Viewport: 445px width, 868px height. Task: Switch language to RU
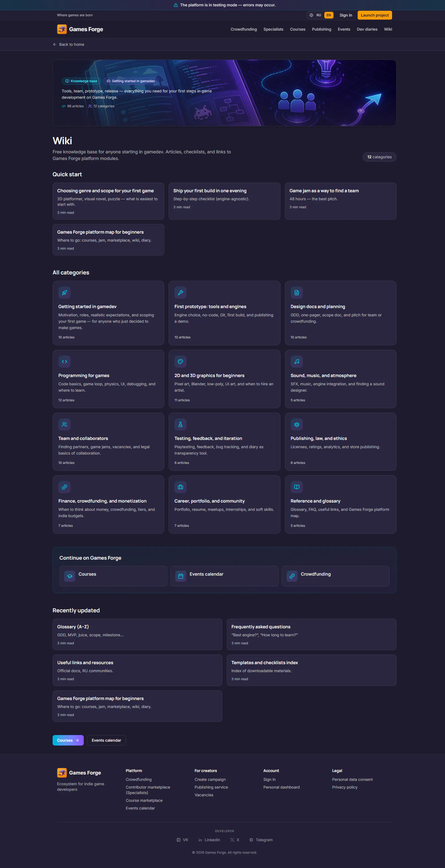[319, 15]
